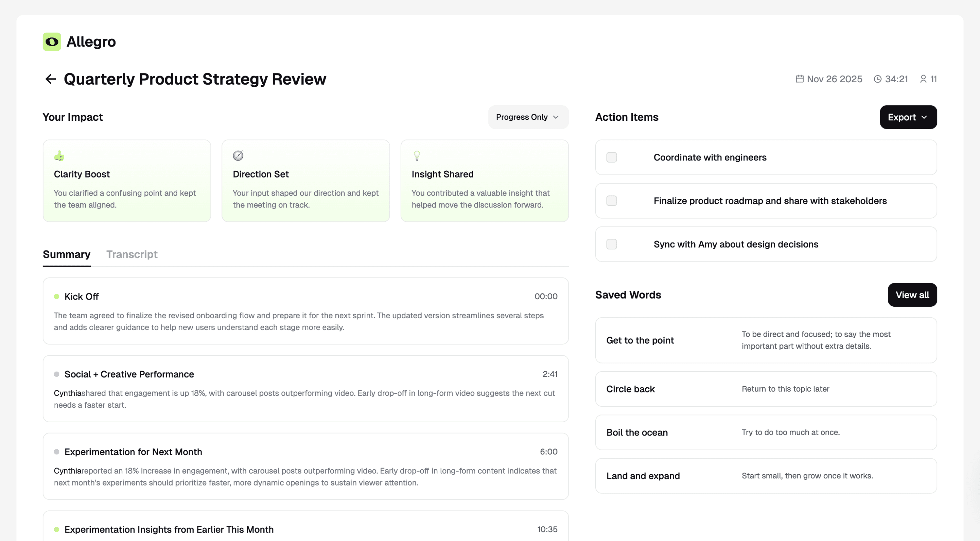
Task: Open the Progress Only dropdown
Action: pos(528,117)
